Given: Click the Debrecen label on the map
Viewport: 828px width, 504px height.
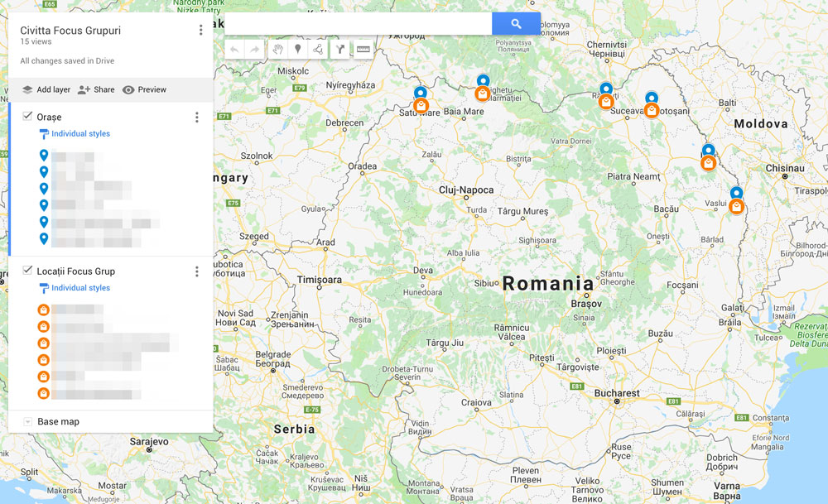Looking at the screenshot, I should coord(344,123).
